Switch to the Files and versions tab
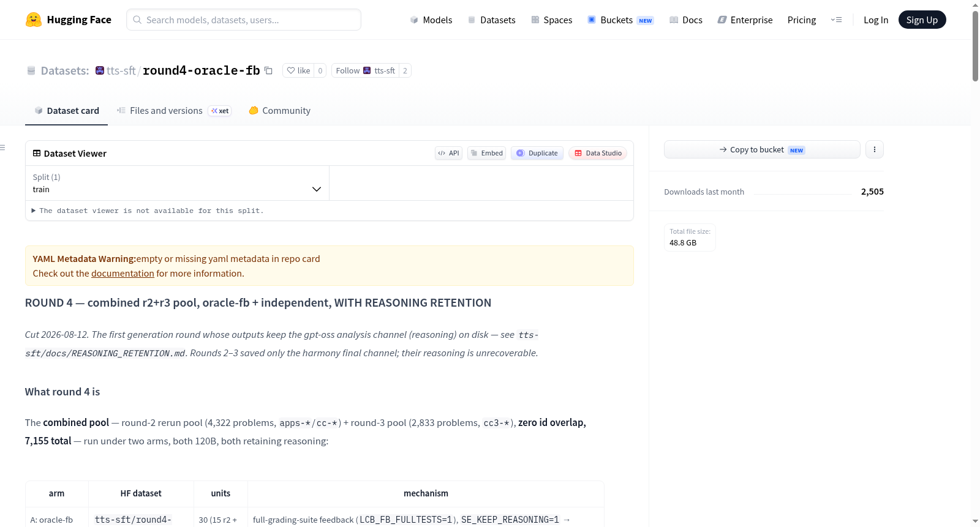The image size is (980, 527). [174, 111]
